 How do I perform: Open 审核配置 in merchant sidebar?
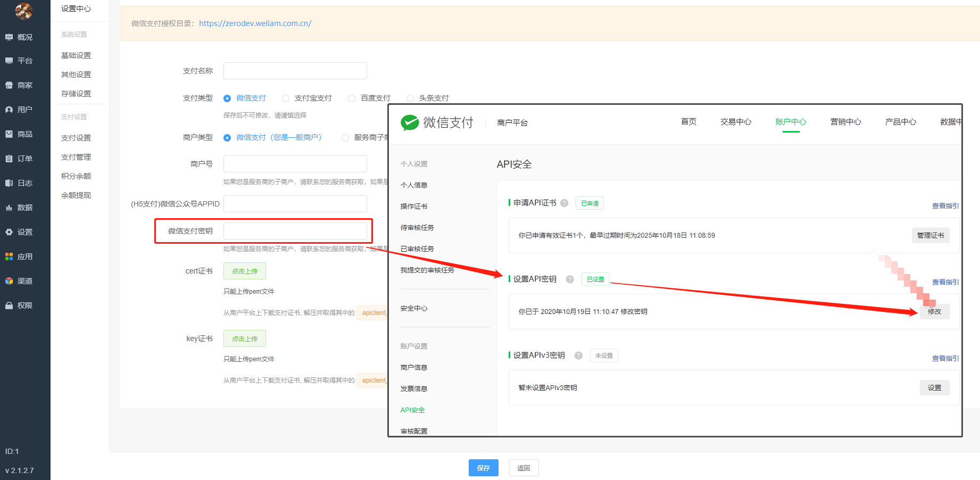[414, 431]
